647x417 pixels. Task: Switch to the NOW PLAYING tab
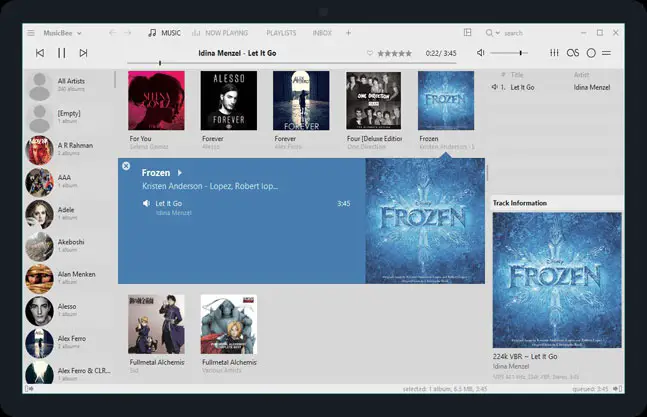[x=220, y=33]
